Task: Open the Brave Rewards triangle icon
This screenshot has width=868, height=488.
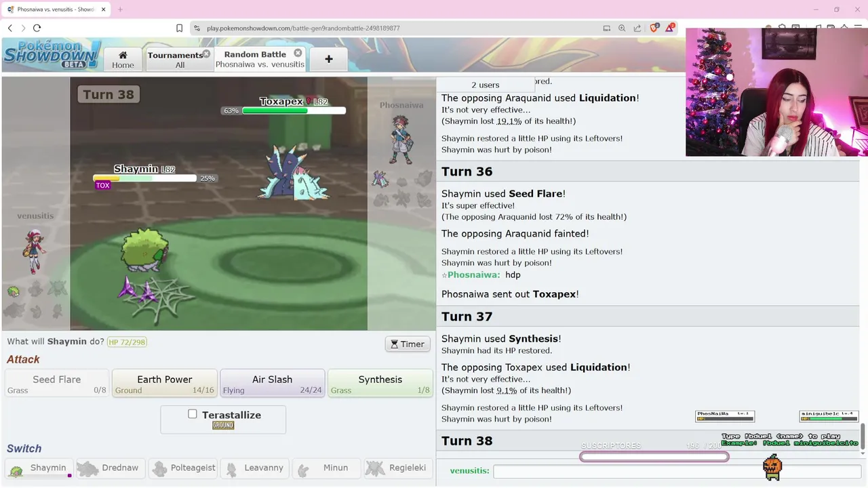Action: [x=670, y=28]
